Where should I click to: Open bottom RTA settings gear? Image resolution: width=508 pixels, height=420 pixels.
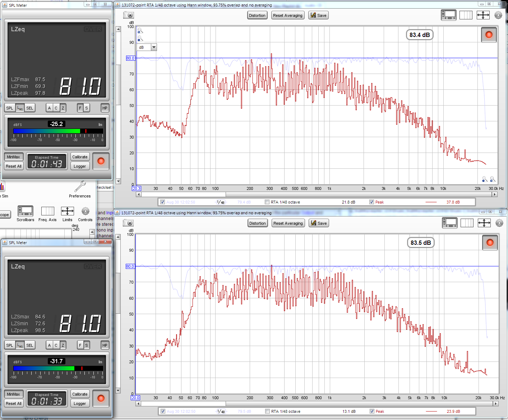coord(499,223)
